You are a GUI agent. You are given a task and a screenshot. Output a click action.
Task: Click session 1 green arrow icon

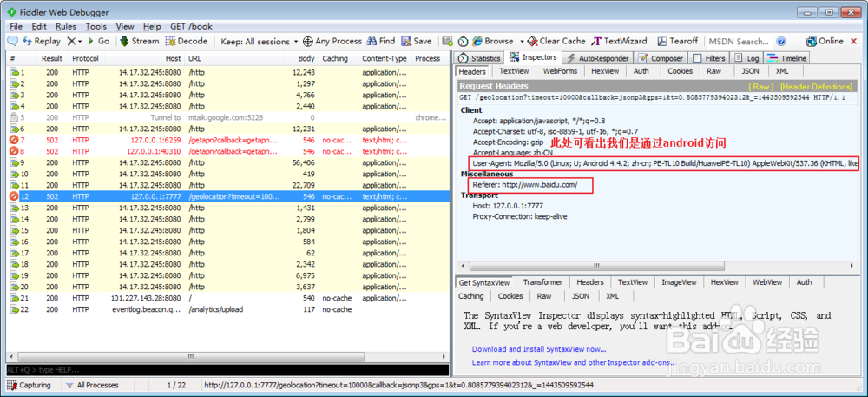pos(14,72)
